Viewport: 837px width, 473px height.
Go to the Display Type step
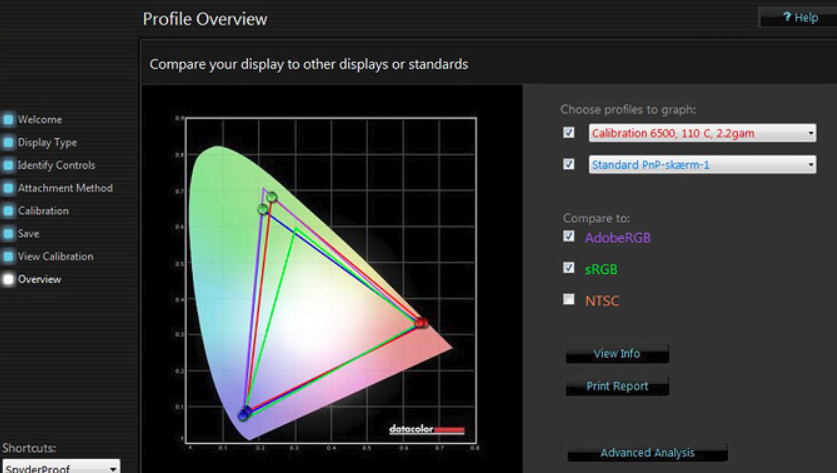click(47, 143)
